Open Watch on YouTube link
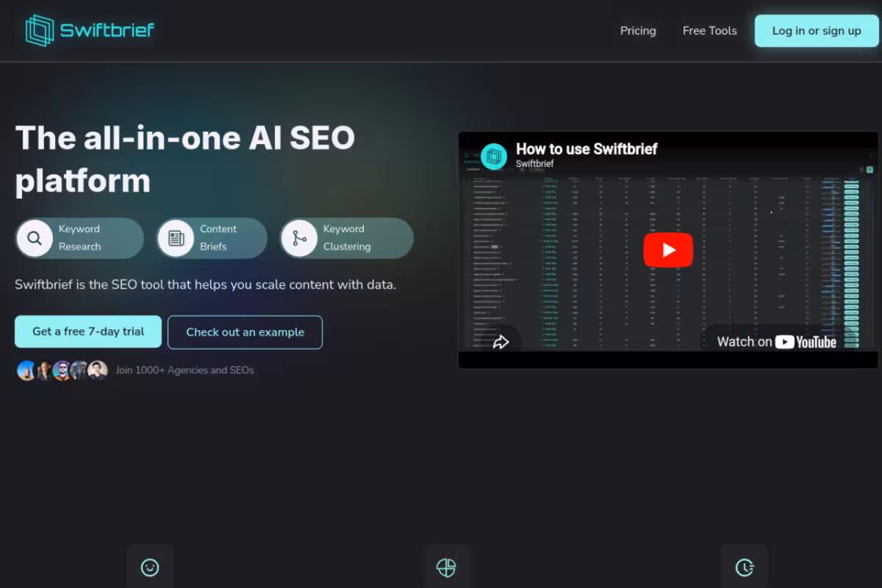This screenshot has height=588, width=882. pyautogui.click(x=776, y=342)
